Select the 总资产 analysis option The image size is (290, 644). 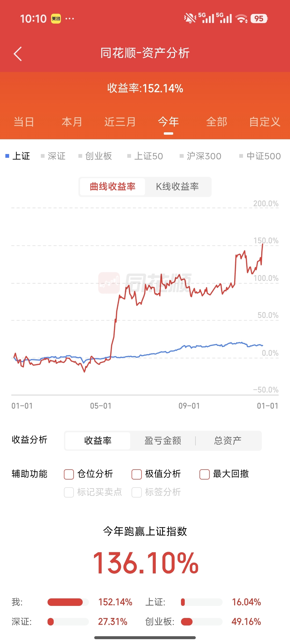click(228, 441)
